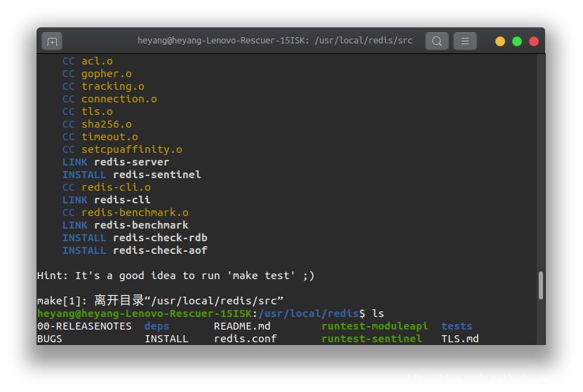
Task: Click the 'redis-cli.o' output line
Action: click(x=107, y=187)
